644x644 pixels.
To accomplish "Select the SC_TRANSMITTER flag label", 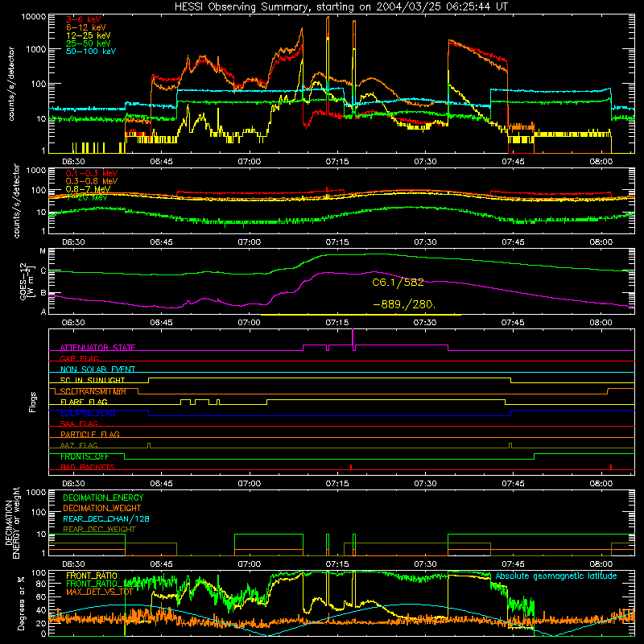I will (x=93, y=391).
